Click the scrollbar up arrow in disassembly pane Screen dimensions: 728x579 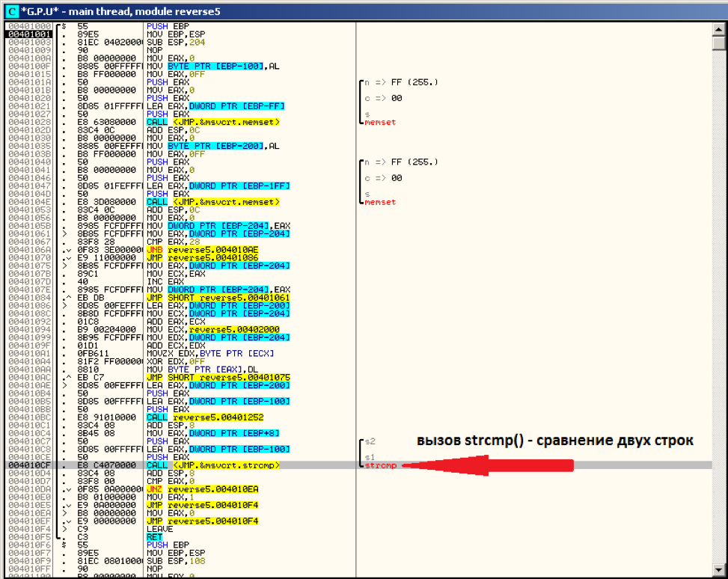[719, 28]
